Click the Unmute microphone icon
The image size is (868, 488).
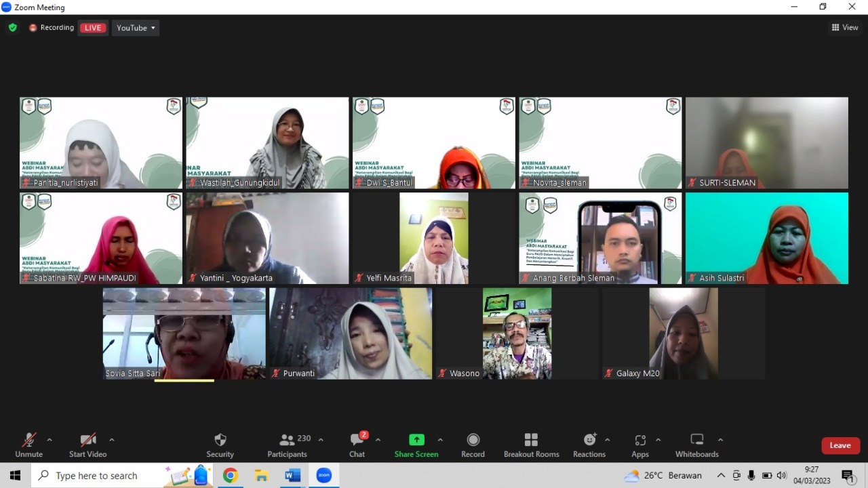28,441
